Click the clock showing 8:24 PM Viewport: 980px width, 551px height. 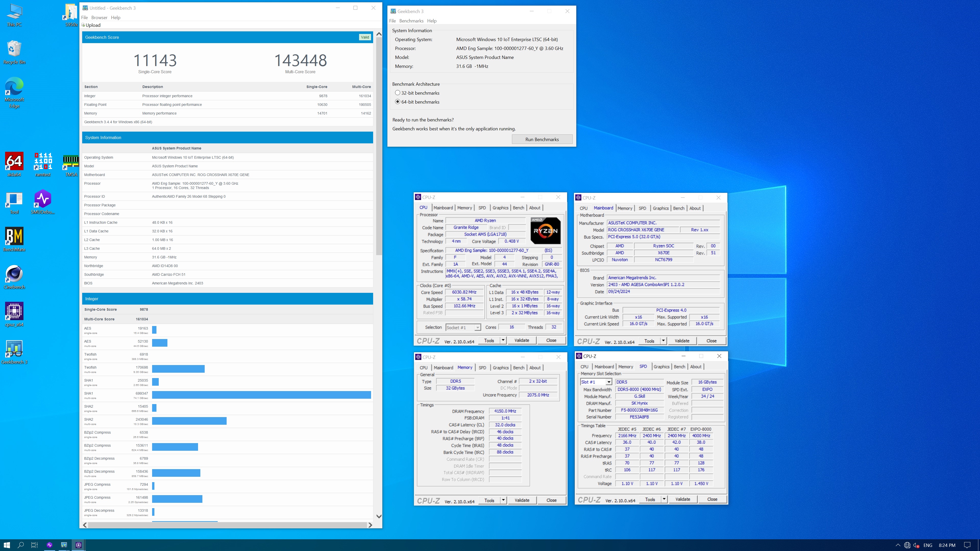(x=947, y=545)
